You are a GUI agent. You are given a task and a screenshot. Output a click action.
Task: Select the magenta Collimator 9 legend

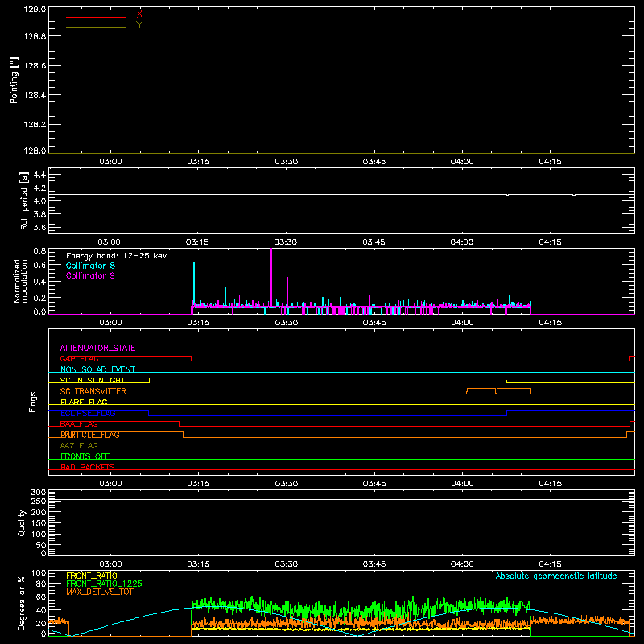tap(90, 275)
